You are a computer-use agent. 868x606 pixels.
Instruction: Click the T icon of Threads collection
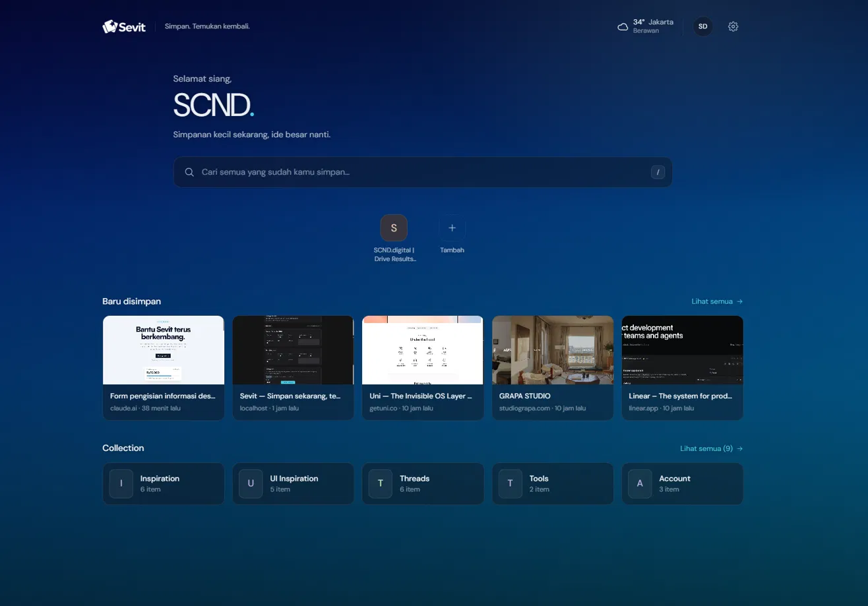point(381,483)
